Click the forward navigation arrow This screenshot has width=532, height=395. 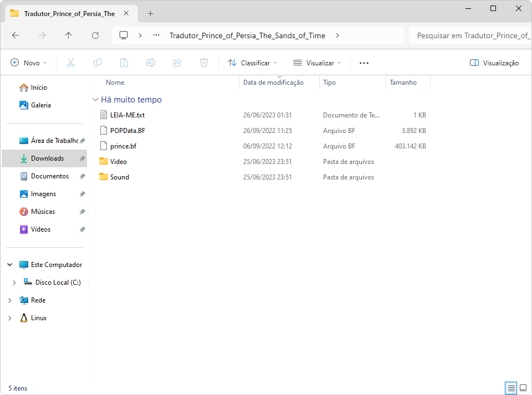pyautogui.click(x=42, y=35)
